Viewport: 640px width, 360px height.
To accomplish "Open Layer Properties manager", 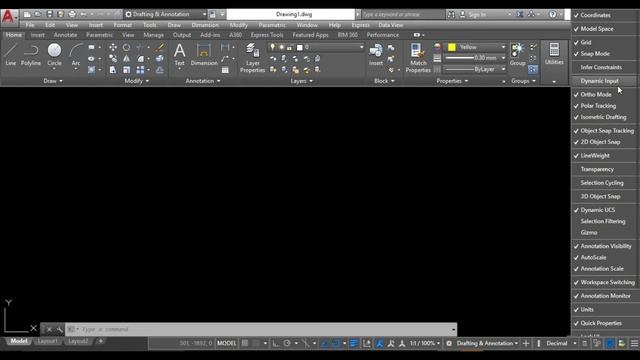I will tap(253, 58).
